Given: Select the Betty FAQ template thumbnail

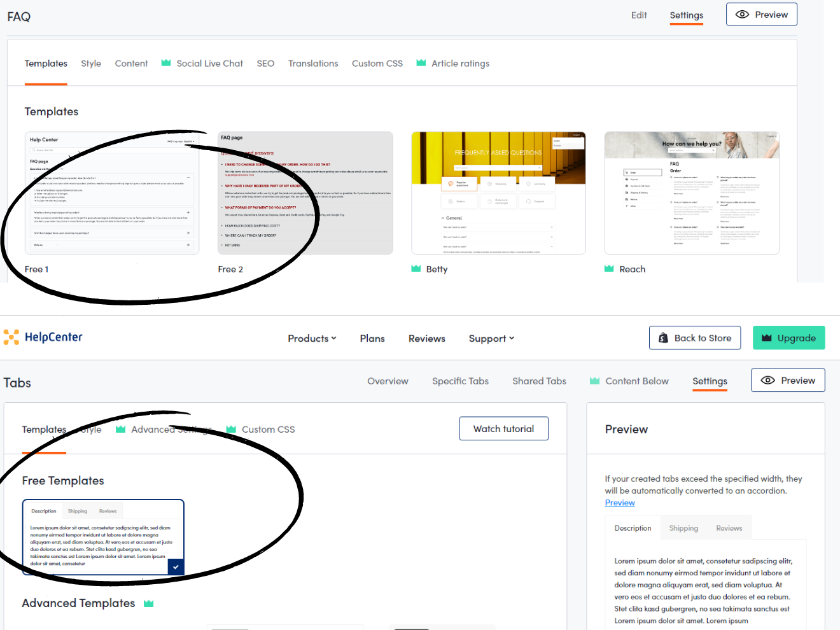Looking at the screenshot, I should pyautogui.click(x=498, y=193).
